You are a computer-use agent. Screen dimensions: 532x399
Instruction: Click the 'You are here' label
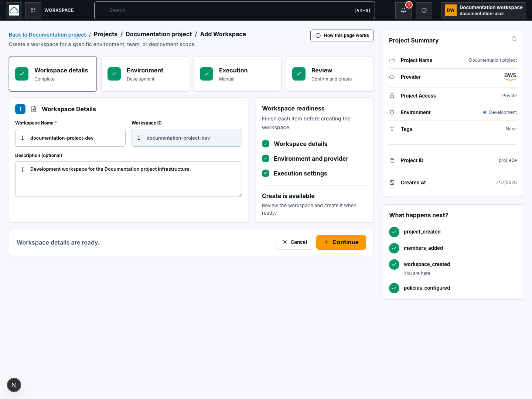[417, 273]
